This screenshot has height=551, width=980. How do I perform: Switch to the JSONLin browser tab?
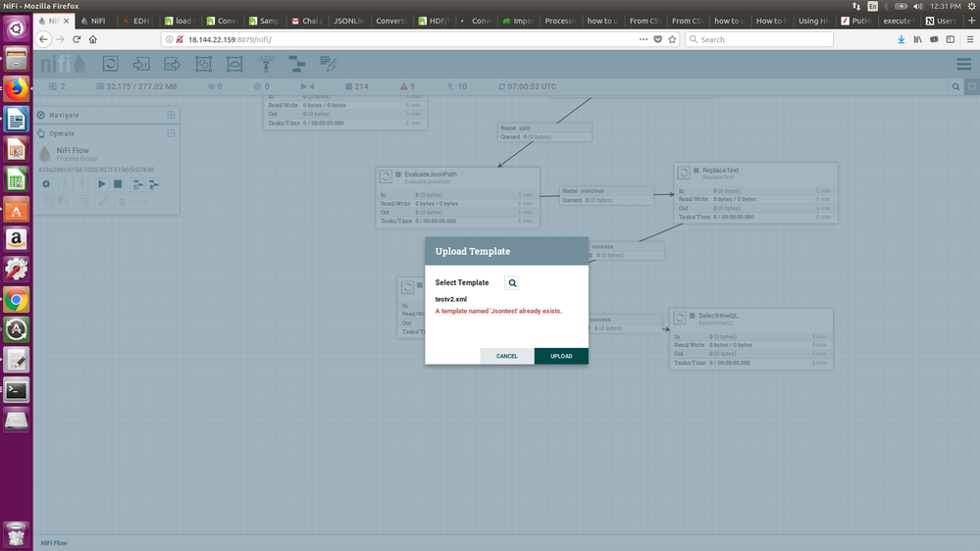click(348, 21)
